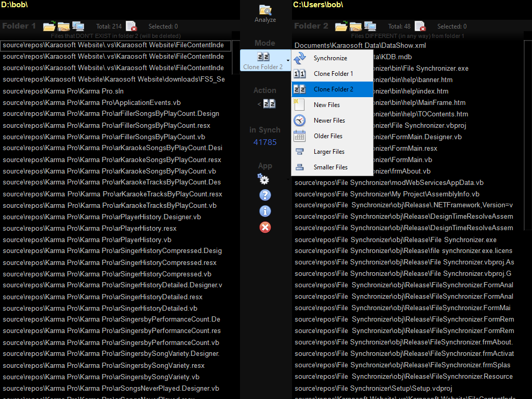Click Folder 1 list vertical scrollbar

(235, 57)
